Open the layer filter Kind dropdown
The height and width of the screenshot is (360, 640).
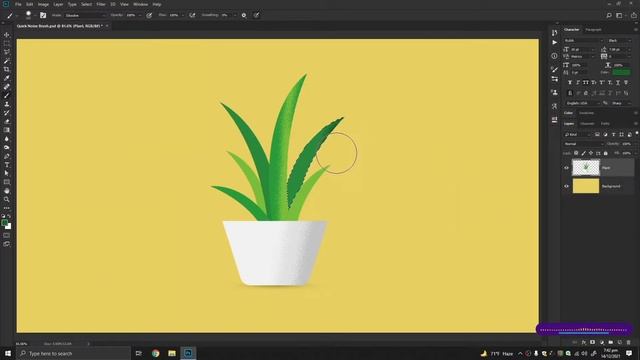(577, 134)
